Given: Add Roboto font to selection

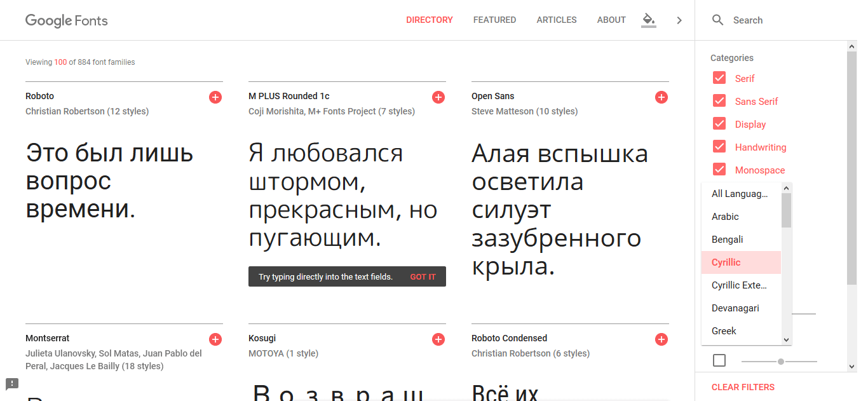Looking at the screenshot, I should [x=215, y=97].
